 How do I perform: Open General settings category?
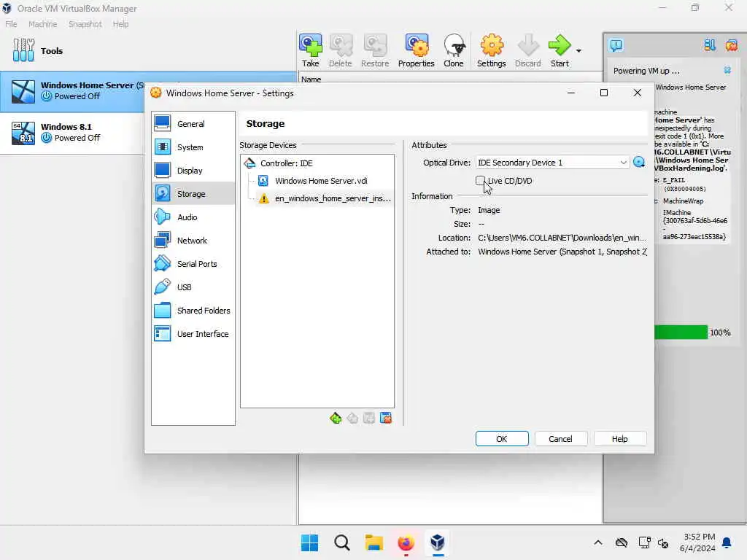tap(193, 124)
